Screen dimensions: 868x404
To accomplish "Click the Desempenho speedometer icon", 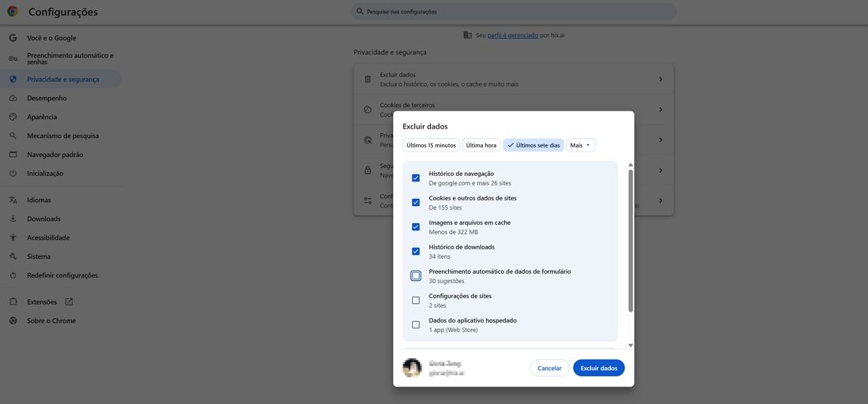I will (13, 99).
